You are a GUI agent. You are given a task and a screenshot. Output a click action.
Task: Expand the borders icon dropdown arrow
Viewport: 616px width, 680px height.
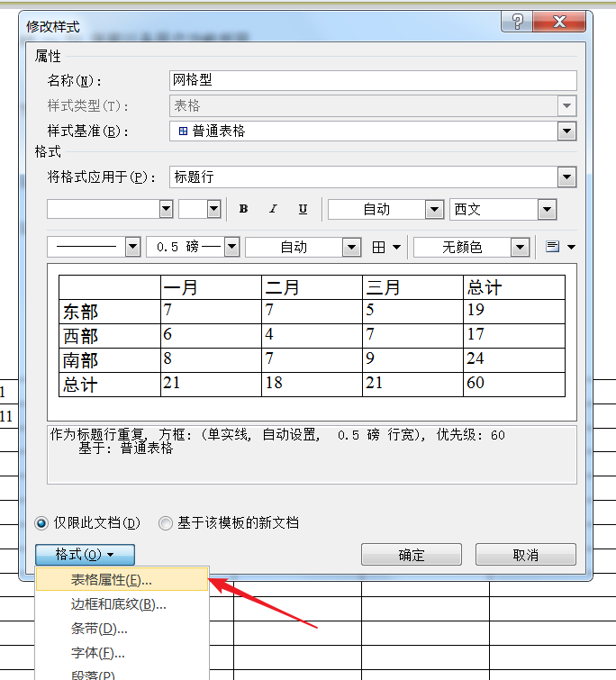(x=396, y=247)
